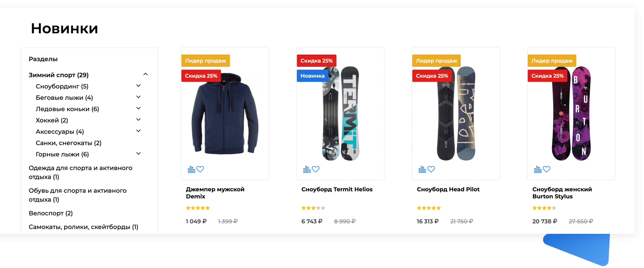This screenshot has width=644, height=268.
Task: Add Termit Helios snowboard to comparison
Action: pyautogui.click(x=307, y=169)
